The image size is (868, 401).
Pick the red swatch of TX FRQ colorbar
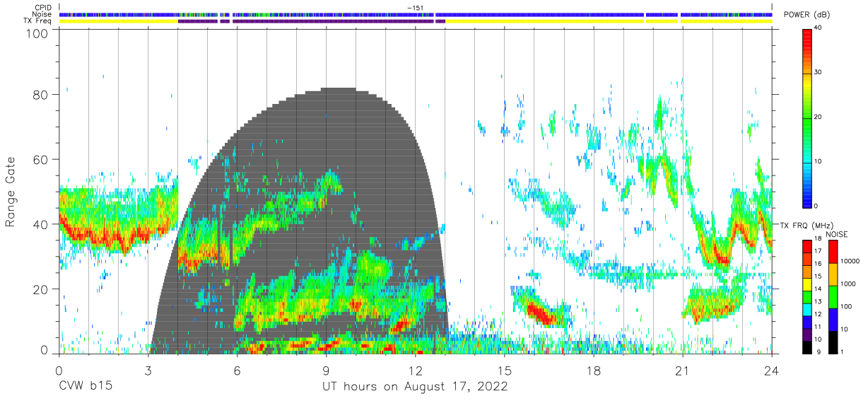pyautogui.click(x=807, y=245)
